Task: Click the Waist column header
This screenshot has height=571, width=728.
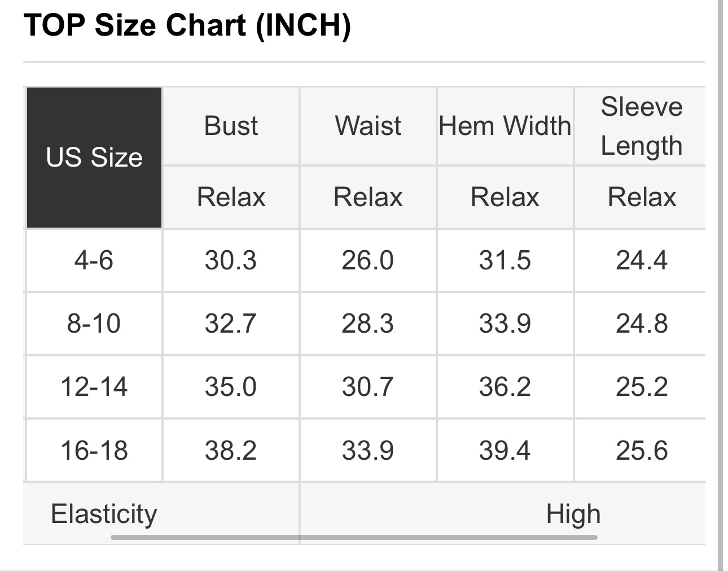Action: coord(368,126)
